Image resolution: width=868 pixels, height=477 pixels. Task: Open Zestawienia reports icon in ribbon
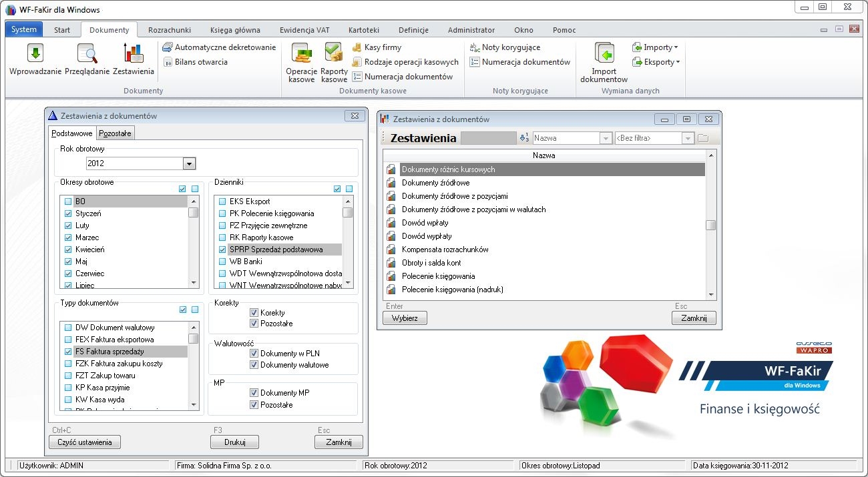134,59
